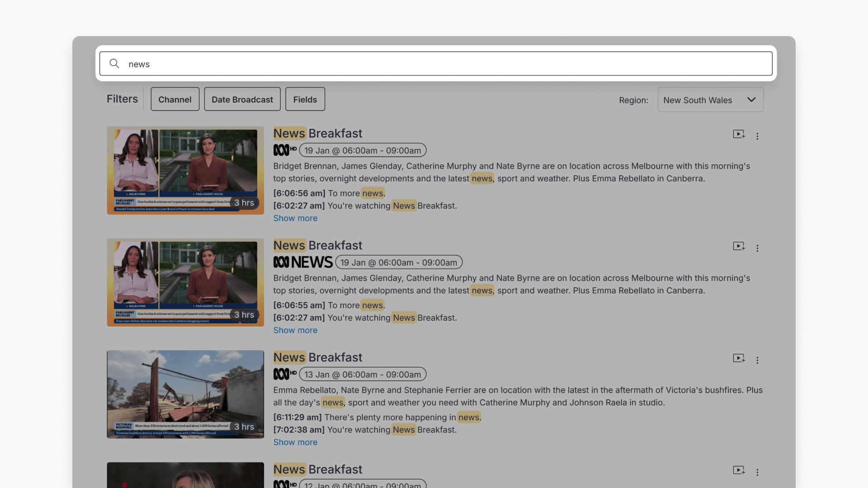
Task: Add first News Breakfast result to playlist
Action: (x=739, y=134)
